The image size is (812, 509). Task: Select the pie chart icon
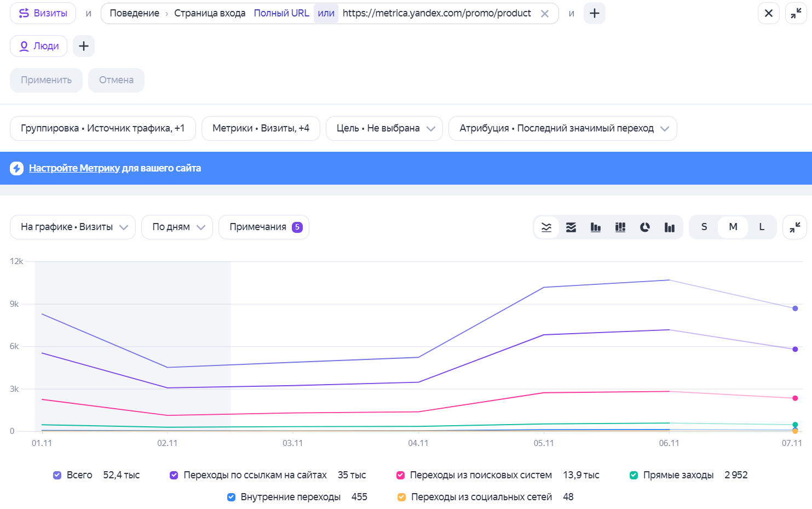tap(645, 227)
